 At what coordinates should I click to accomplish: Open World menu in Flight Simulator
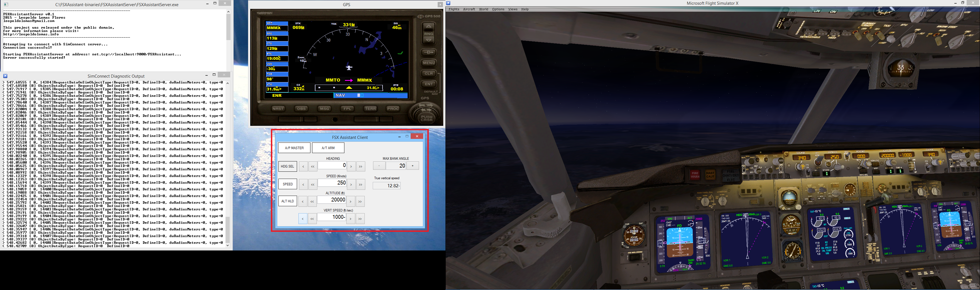tap(484, 9)
